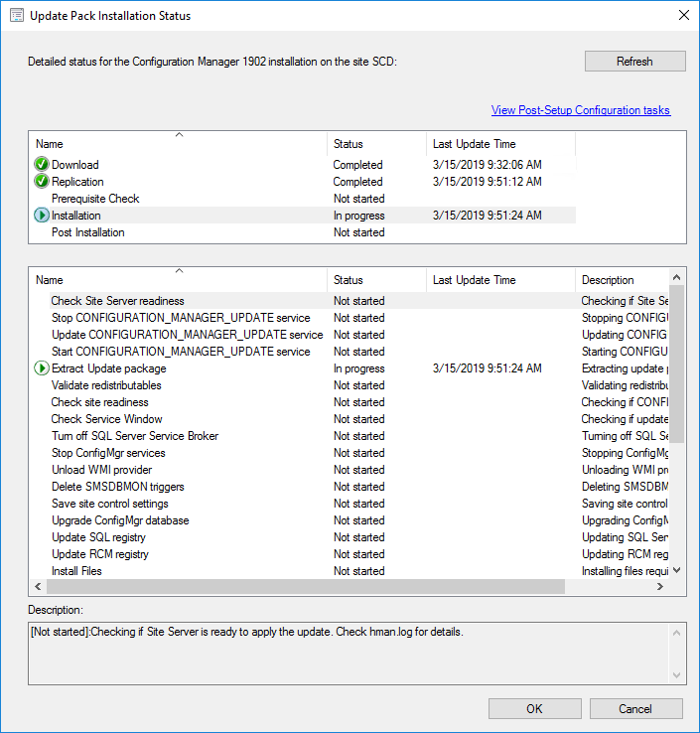
Task: Select Upgrade ConfigMgr database step
Action: coord(350,520)
